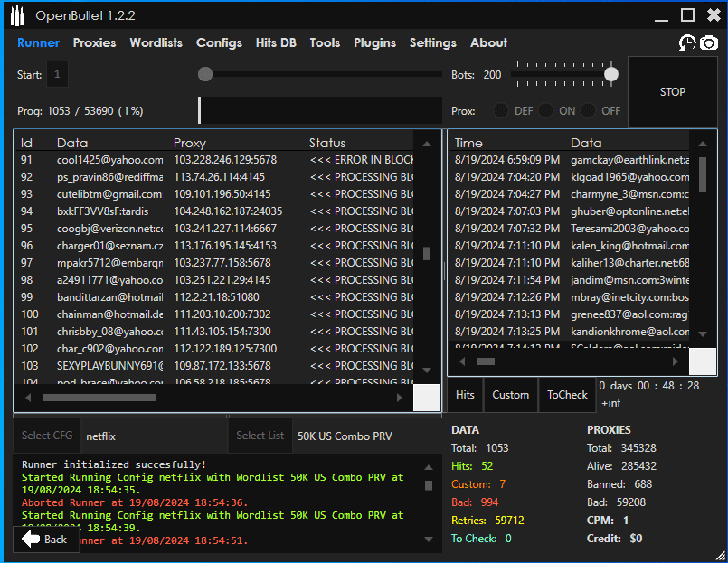
Task: Click the Back arrow icon
Action: click(32, 539)
